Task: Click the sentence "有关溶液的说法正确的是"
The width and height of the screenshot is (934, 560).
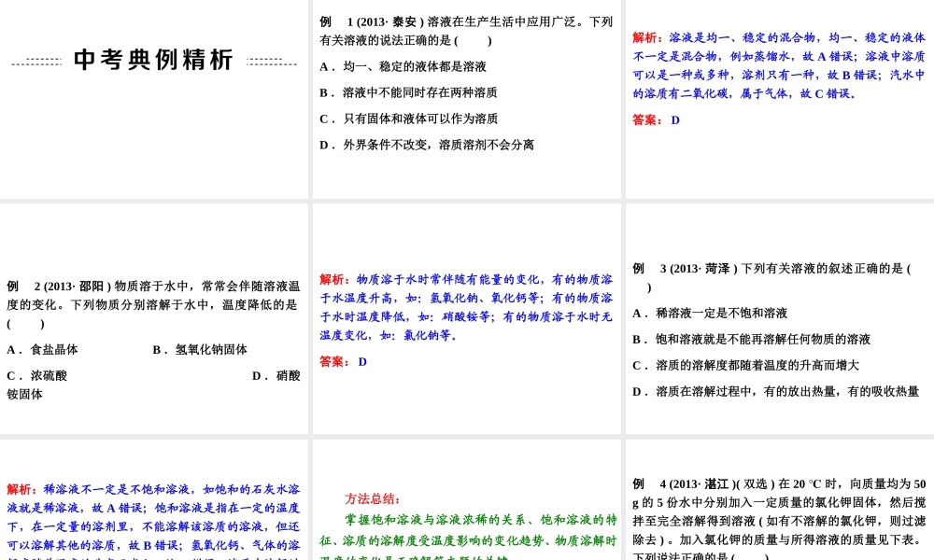Action: point(386,40)
